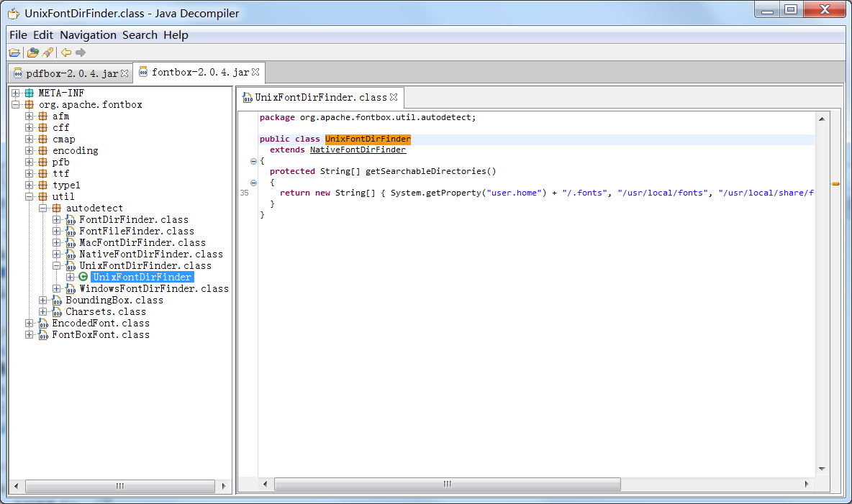This screenshot has width=852, height=504.
Task: Click the Open File toolbar icon
Action: [x=14, y=52]
